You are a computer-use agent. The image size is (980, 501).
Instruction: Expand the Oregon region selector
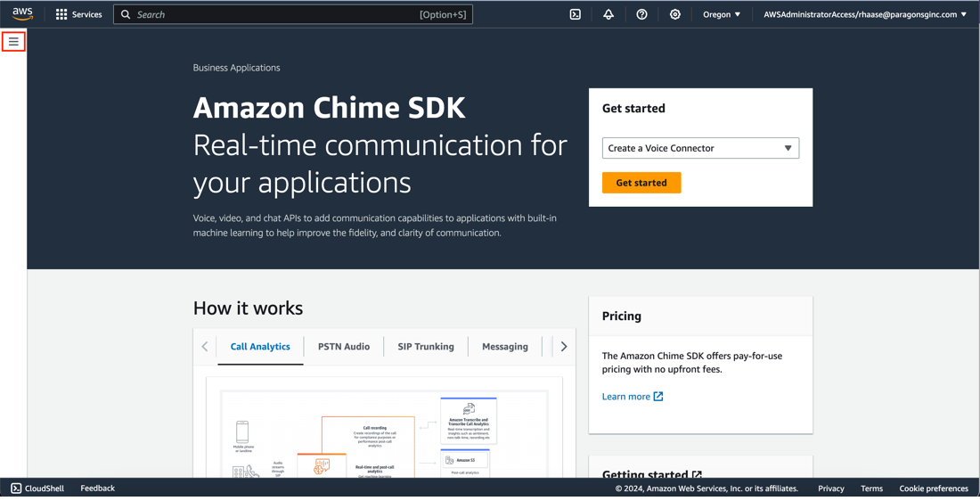722,14
